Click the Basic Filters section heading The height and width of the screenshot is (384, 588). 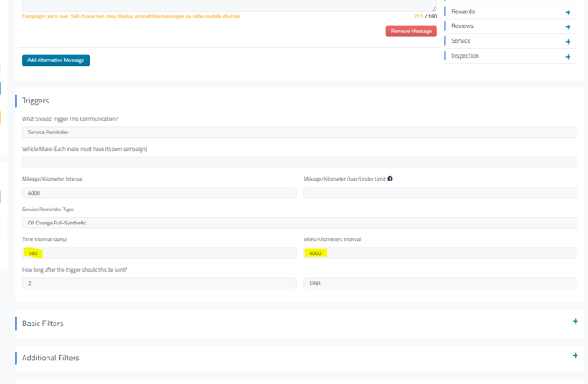click(x=43, y=324)
